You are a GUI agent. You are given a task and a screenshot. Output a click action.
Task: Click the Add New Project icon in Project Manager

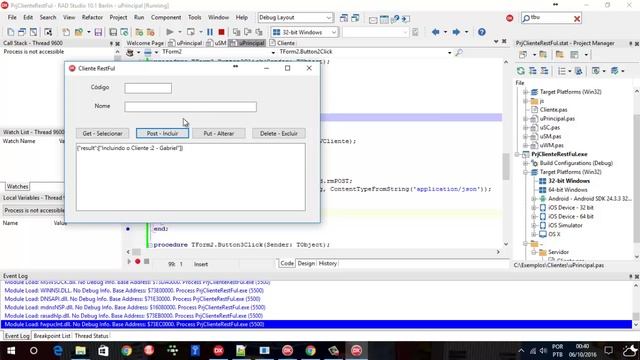coord(543,55)
